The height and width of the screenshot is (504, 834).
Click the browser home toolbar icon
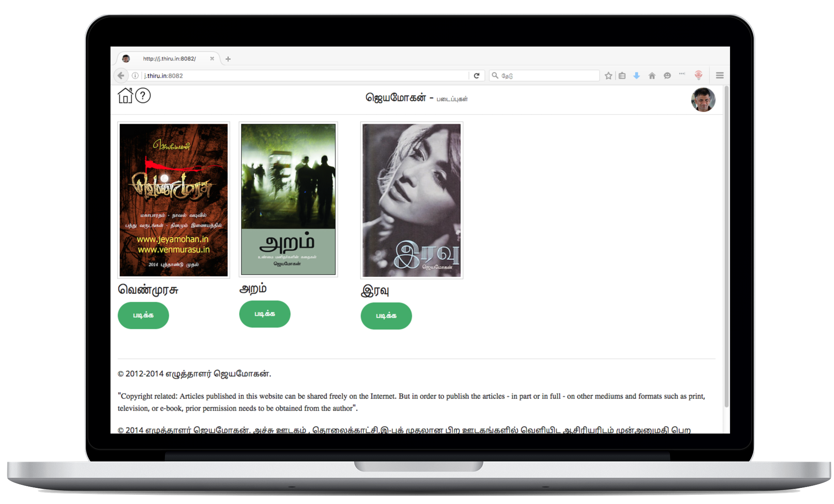coord(652,76)
